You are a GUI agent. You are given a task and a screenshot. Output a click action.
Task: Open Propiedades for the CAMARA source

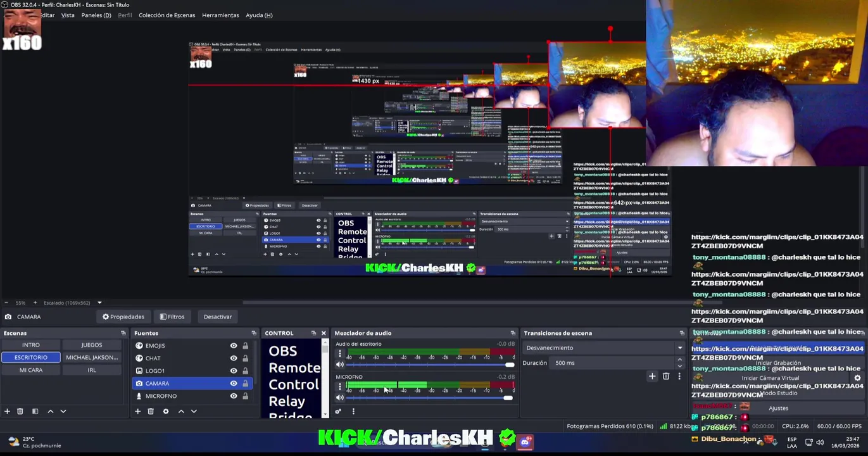(123, 317)
